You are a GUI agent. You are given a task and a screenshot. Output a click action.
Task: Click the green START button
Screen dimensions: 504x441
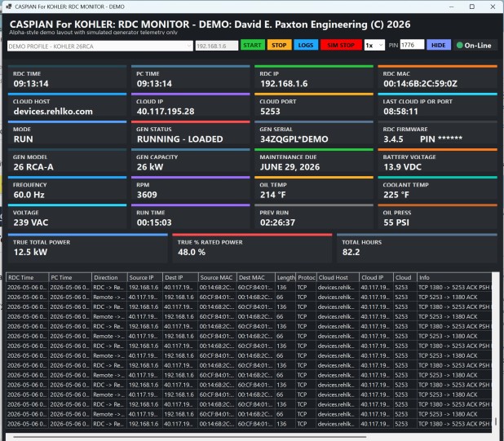tap(253, 46)
